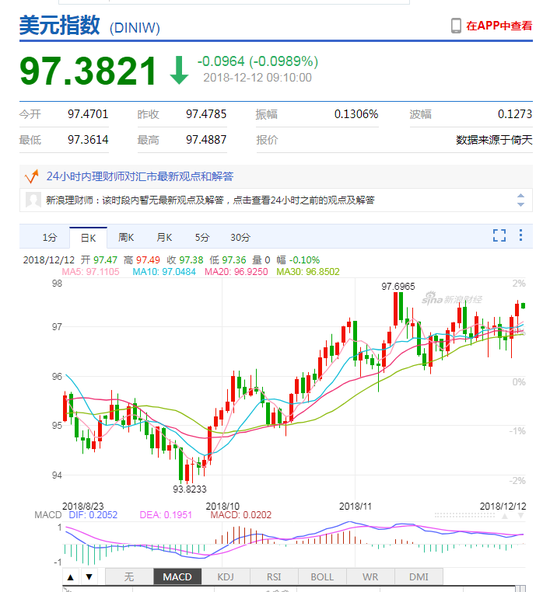Viewport: 550px width, 592px height.
Task: Click the 93.8233 low label on chart
Action: pyautogui.click(x=189, y=489)
